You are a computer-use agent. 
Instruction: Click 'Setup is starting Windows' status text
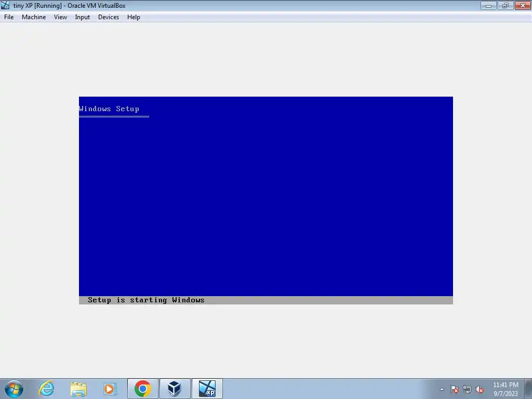pos(146,300)
